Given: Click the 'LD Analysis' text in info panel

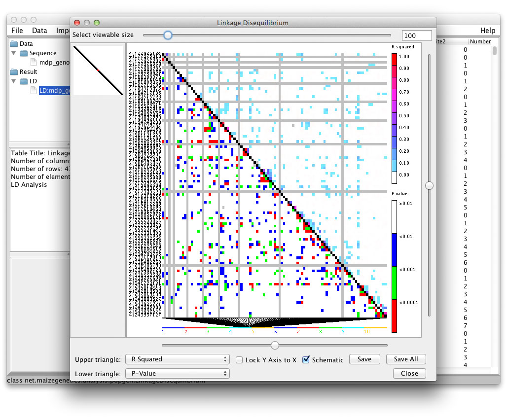Looking at the screenshot, I should point(29,185).
